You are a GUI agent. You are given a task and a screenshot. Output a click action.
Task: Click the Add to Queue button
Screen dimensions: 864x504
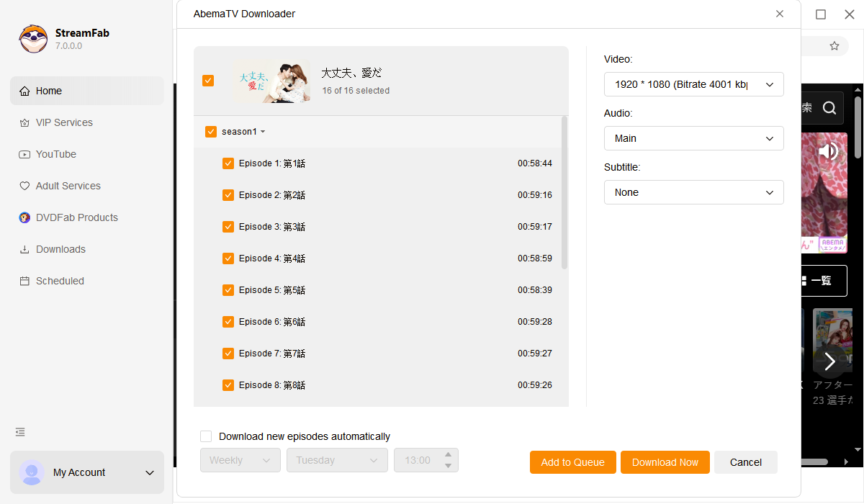[572, 462]
